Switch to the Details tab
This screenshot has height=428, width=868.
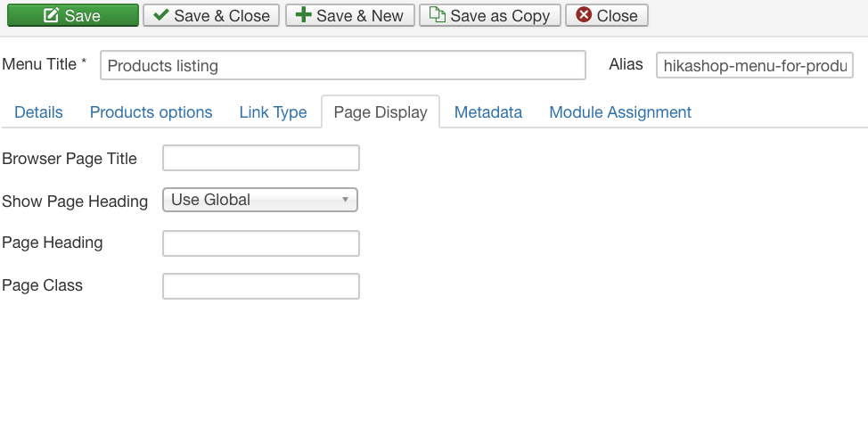(38, 112)
